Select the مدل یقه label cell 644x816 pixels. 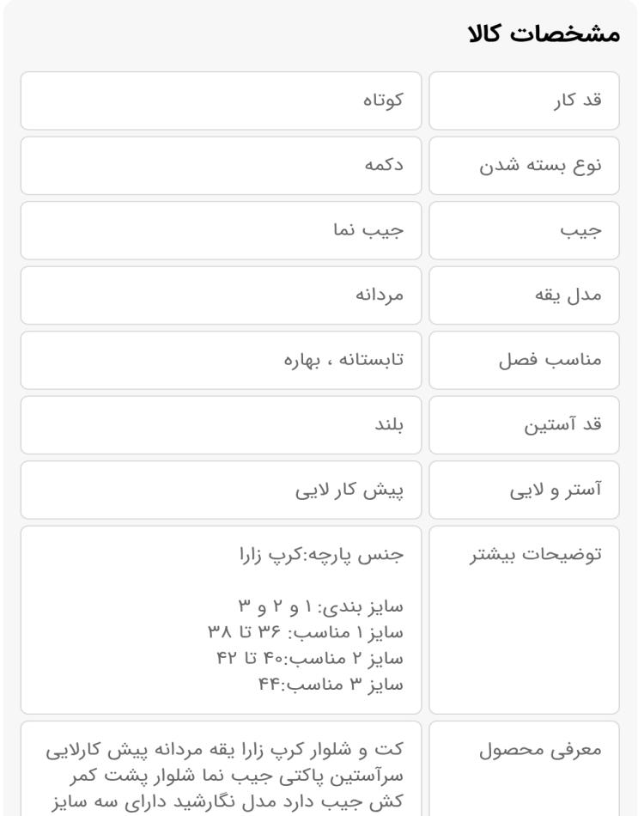click(x=524, y=295)
